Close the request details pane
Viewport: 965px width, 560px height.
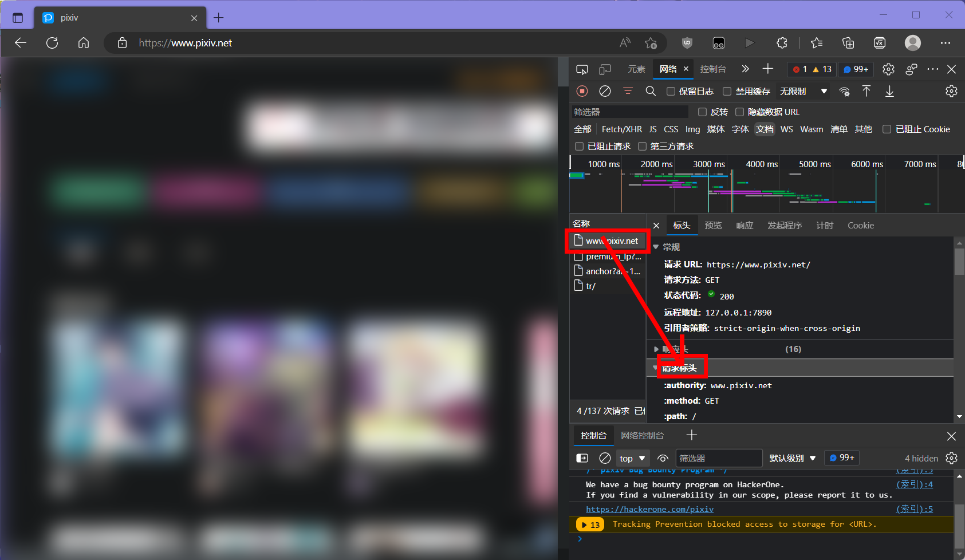click(x=656, y=226)
